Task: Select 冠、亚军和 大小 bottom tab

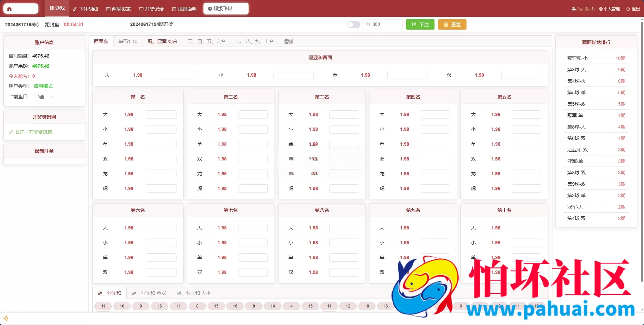Action: click(193, 293)
